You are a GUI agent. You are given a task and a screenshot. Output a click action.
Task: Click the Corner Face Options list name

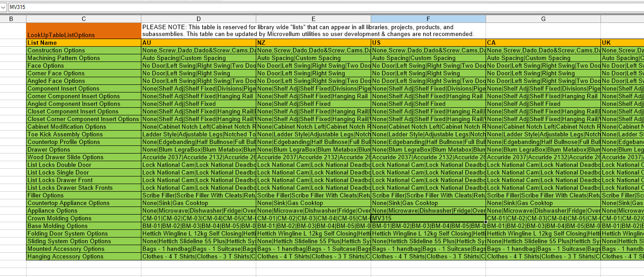click(83, 73)
